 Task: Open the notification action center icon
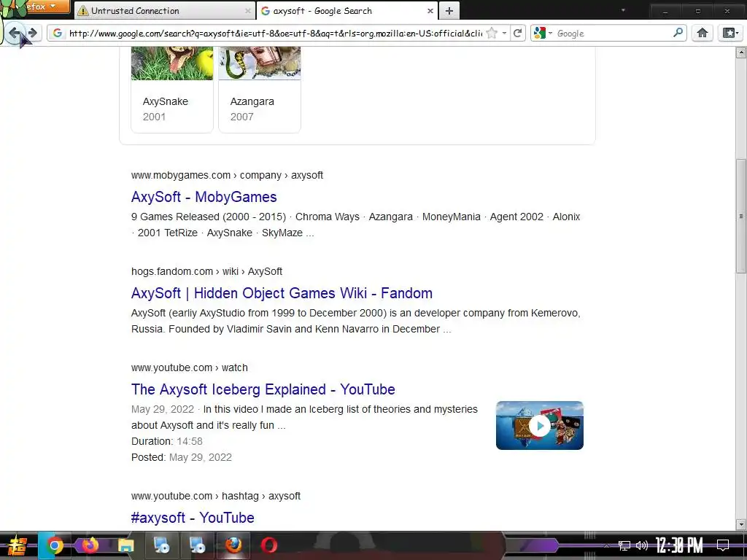point(723,545)
